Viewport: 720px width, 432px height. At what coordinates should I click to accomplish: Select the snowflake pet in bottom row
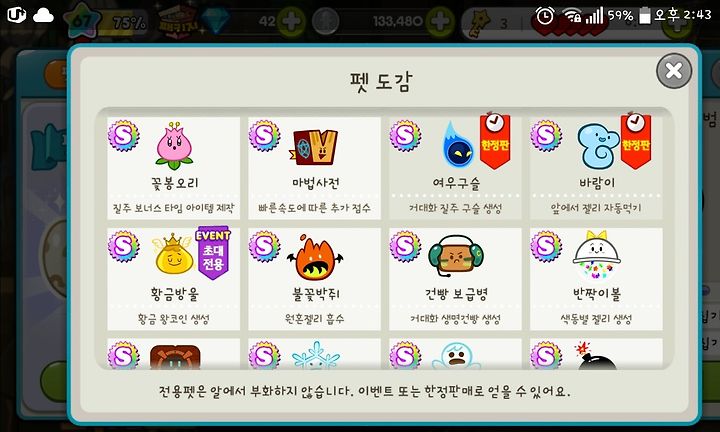click(x=315, y=354)
